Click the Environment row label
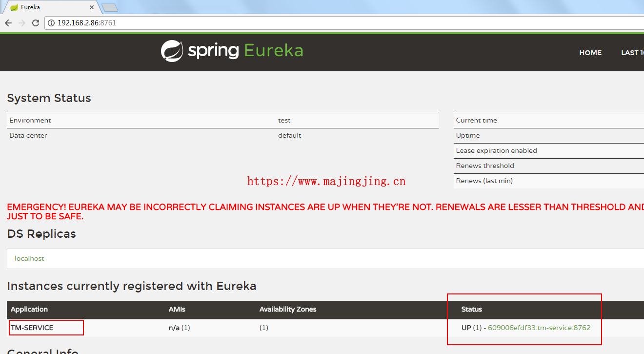 [x=30, y=120]
